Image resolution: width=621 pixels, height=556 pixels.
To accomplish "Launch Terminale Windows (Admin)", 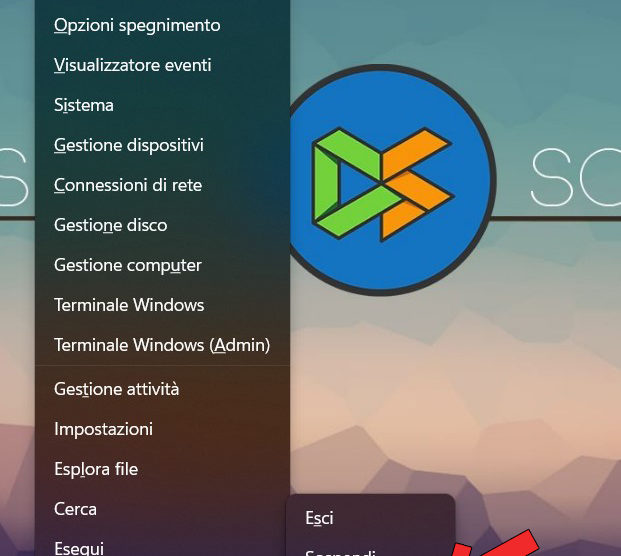I will (x=162, y=345).
